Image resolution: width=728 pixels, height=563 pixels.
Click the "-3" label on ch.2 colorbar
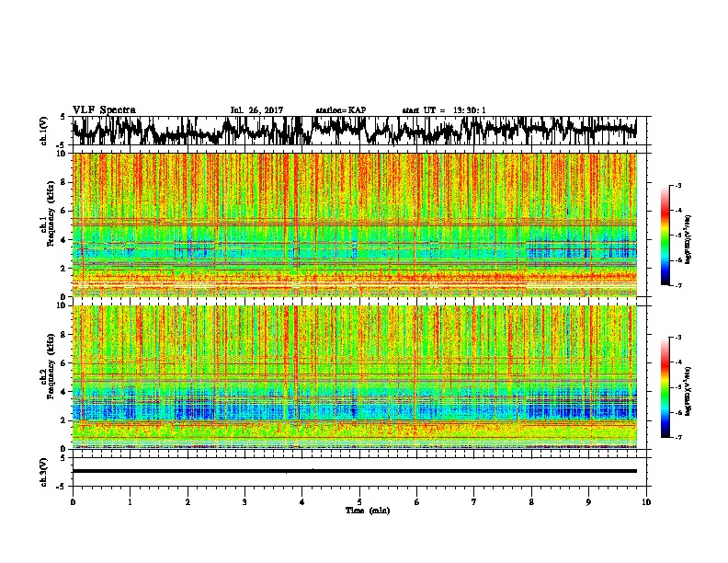point(677,338)
